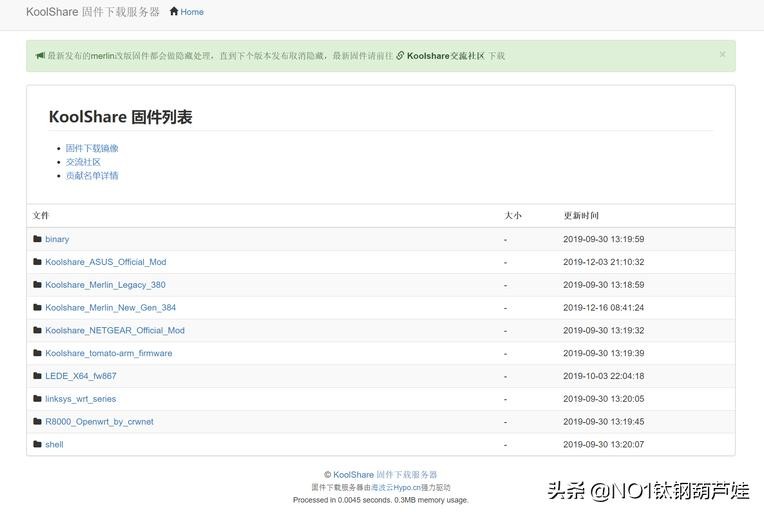Image resolution: width=764 pixels, height=515 pixels.
Task: Open the R8000_Openwrt_by_crwnet folder
Action: tap(99, 422)
